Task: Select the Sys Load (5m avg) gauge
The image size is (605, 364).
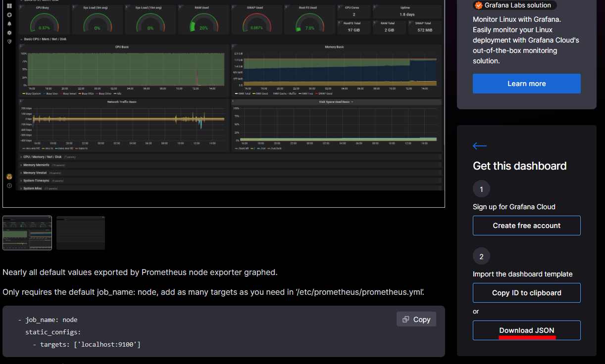Action: pyautogui.click(x=97, y=19)
